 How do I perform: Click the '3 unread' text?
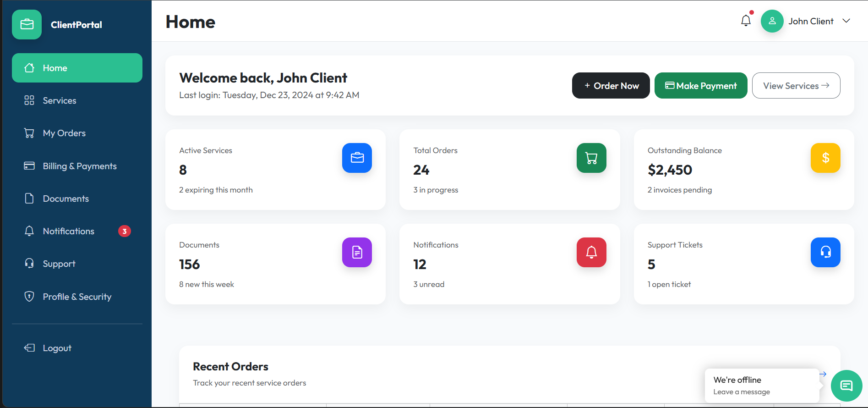(429, 284)
